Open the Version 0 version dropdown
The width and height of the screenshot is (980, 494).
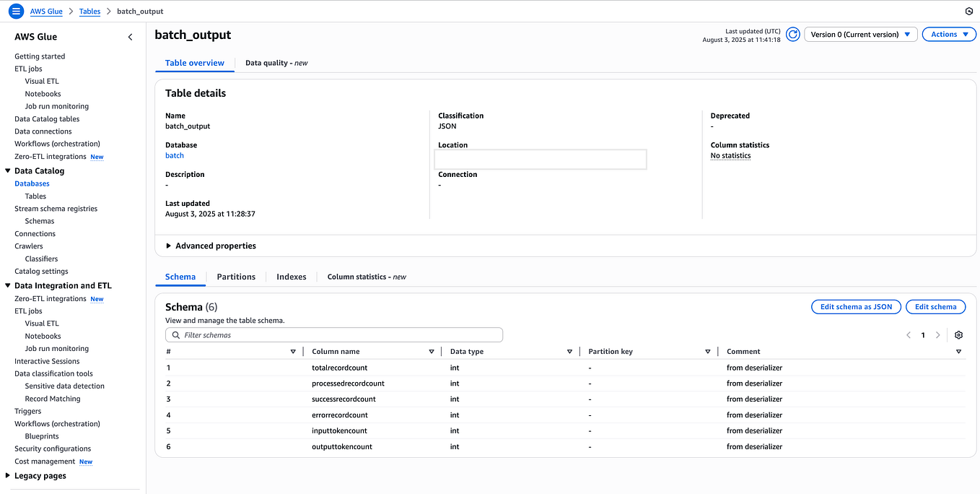point(860,34)
